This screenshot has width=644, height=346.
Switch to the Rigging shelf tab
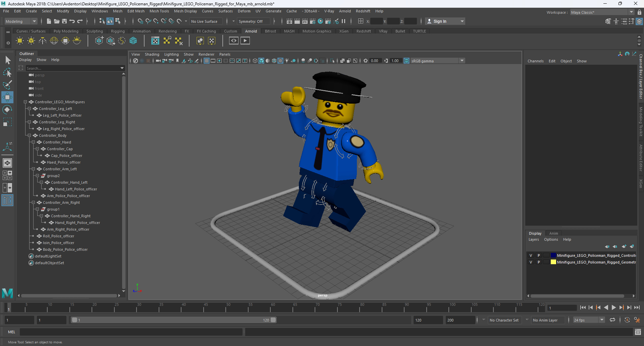coord(118,31)
